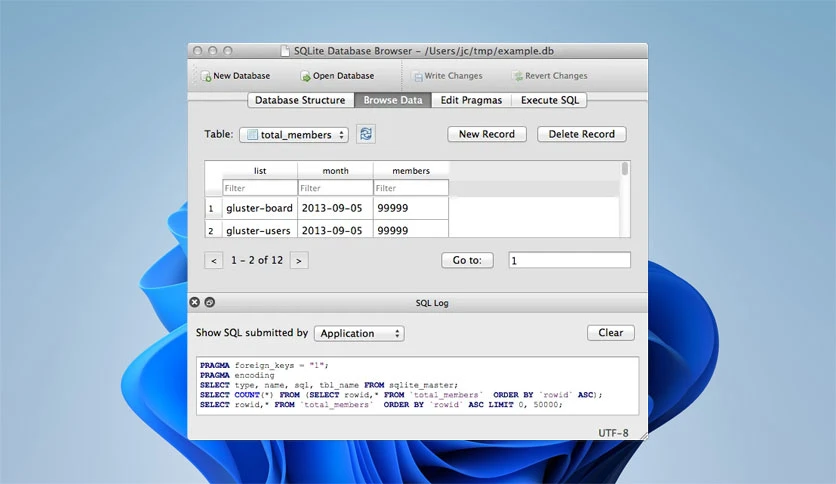This screenshot has height=484, width=836.
Task: Open the total_members table dropdown
Action: 294,135
